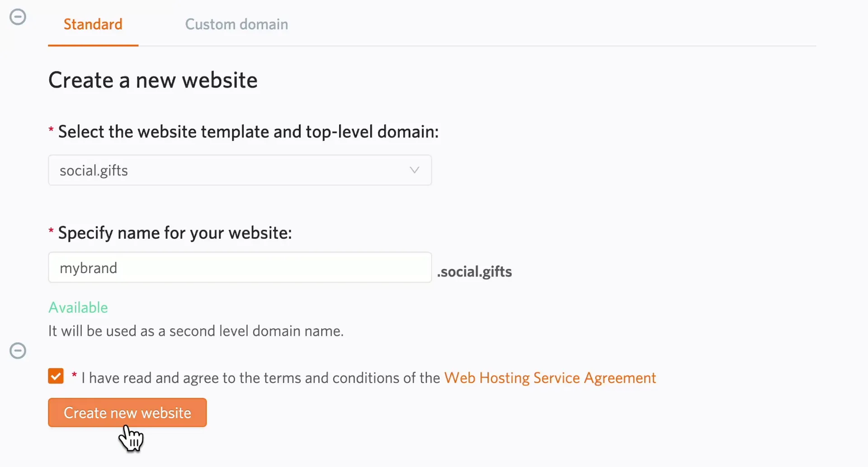Click the chevron arrow in the template dropdown

pyautogui.click(x=414, y=170)
